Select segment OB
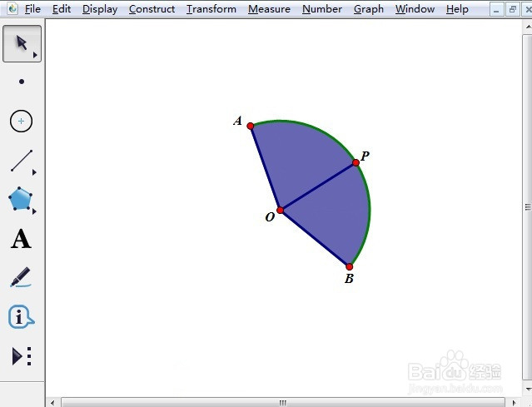This screenshot has height=407, width=532. pos(315,238)
